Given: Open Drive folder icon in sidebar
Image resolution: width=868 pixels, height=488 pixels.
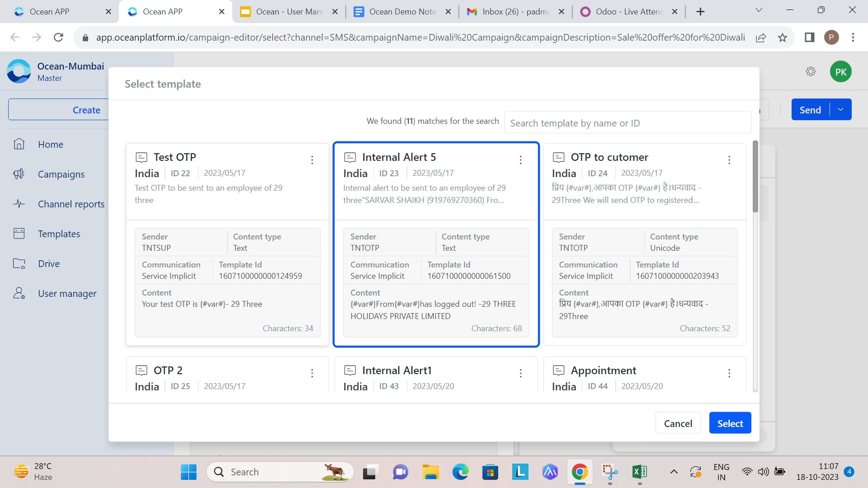Looking at the screenshot, I should pyautogui.click(x=19, y=263).
